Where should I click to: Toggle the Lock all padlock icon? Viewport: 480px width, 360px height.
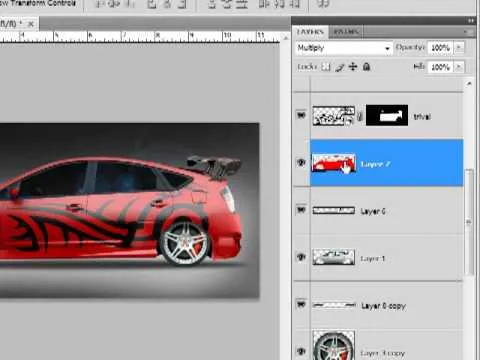pos(366,67)
